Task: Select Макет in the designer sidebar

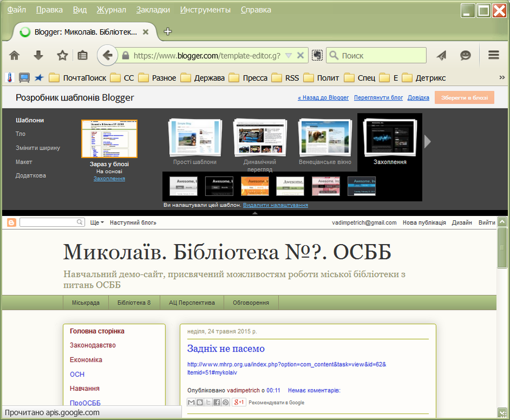Action: (x=24, y=162)
